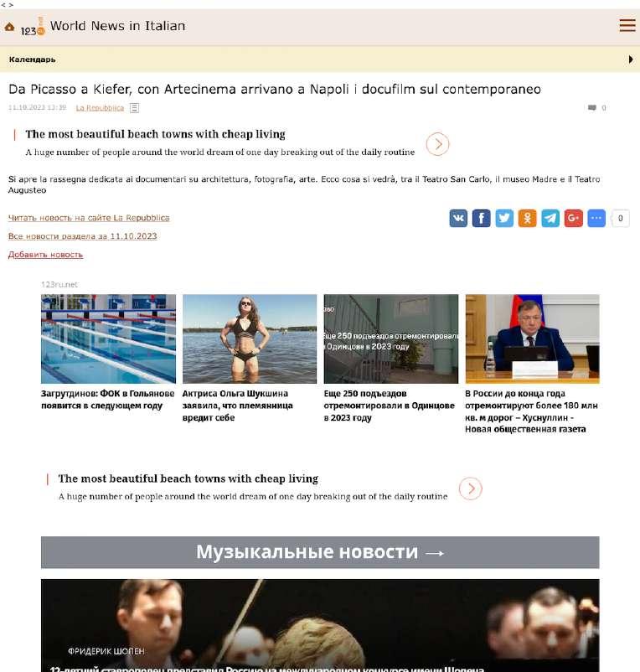Share article on Odnoklassniki
Viewport: 640px width, 672px height.
528,218
